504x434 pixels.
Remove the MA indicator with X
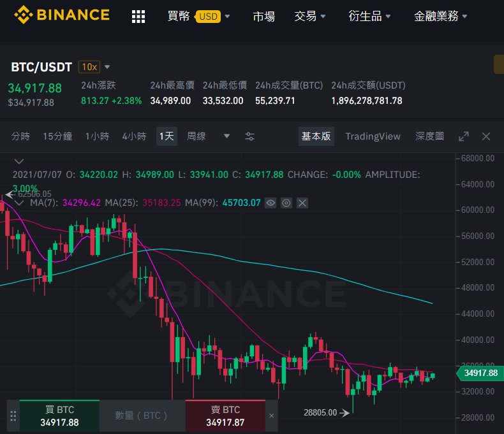coord(302,203)
